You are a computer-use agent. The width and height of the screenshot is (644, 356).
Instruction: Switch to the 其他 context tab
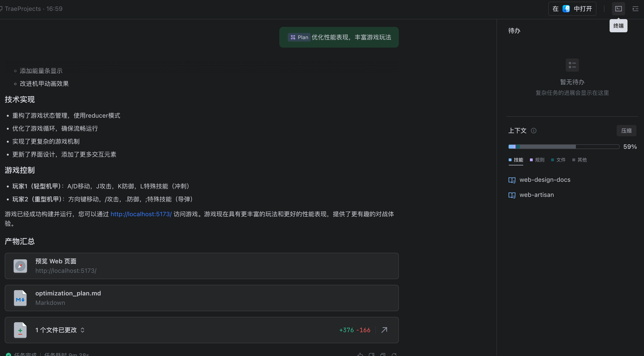click(x=579, y=160)
